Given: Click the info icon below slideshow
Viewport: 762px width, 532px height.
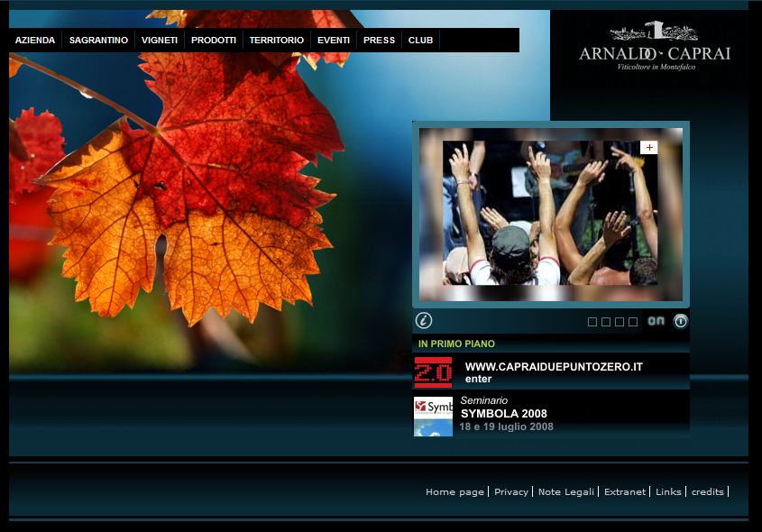Looking at the screenshot, I should click(424, 321).
